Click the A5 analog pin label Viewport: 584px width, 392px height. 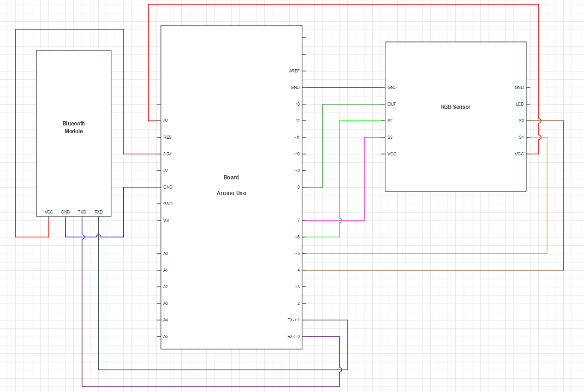[166, 337]
